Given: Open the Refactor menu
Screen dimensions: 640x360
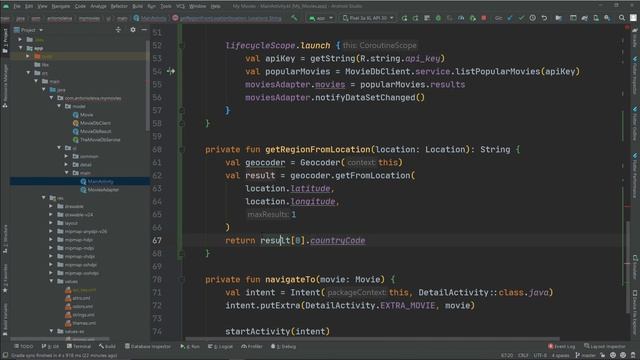Looking at the screenshot, I should pos(119,6).
